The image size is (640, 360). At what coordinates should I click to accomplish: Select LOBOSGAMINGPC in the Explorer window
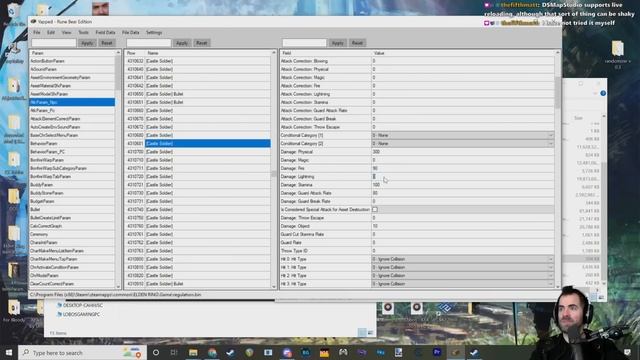[x=78, y=315]
